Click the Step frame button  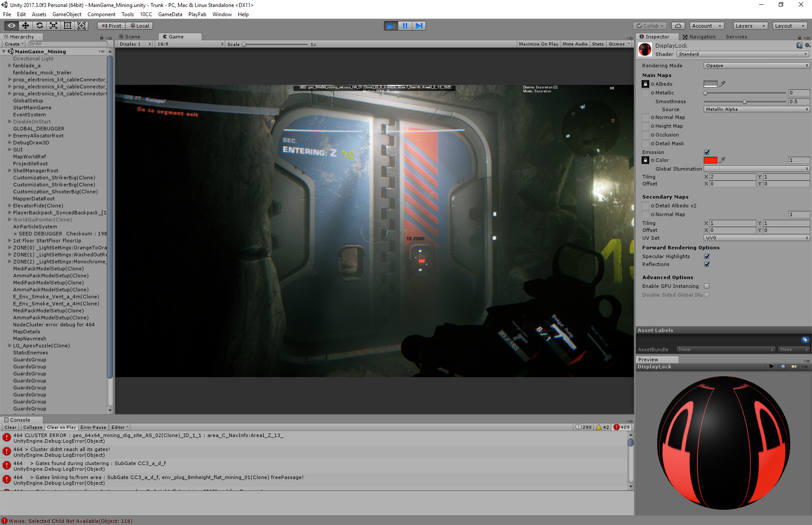[x=419, y=26]
